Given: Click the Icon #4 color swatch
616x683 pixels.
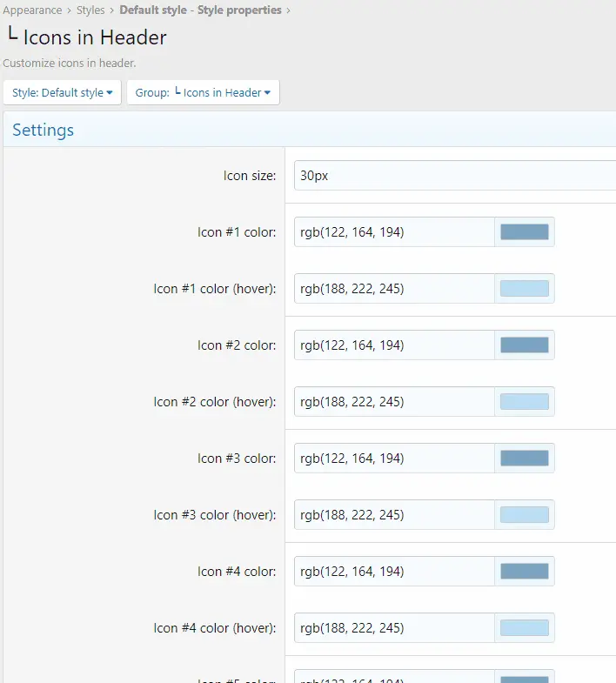Looking at the screenshot, I should [524, 572].
